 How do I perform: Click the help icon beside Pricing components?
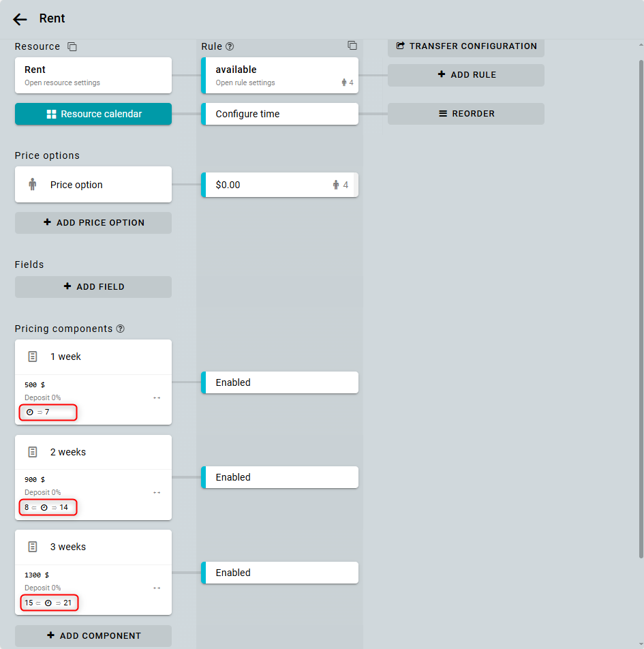click(x=121, y=329)
